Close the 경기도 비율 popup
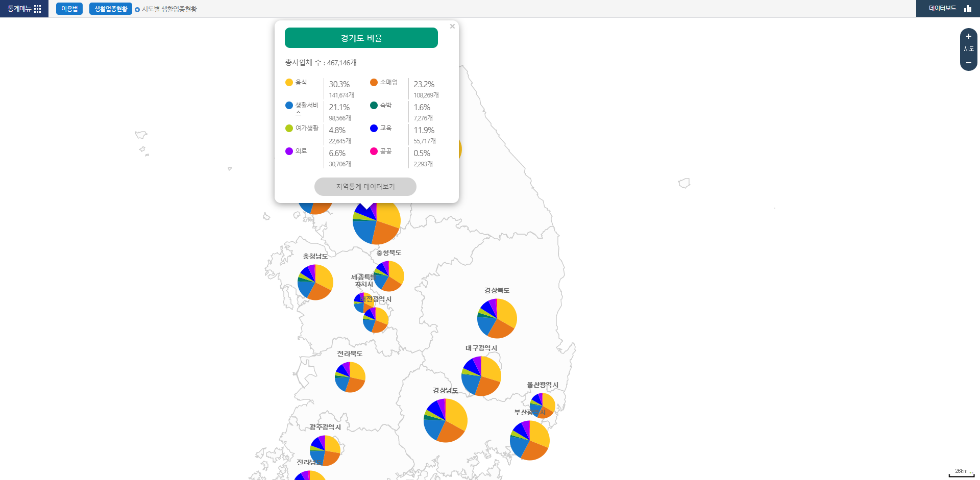Screen dimensions: 980x480 click(452, 27)
